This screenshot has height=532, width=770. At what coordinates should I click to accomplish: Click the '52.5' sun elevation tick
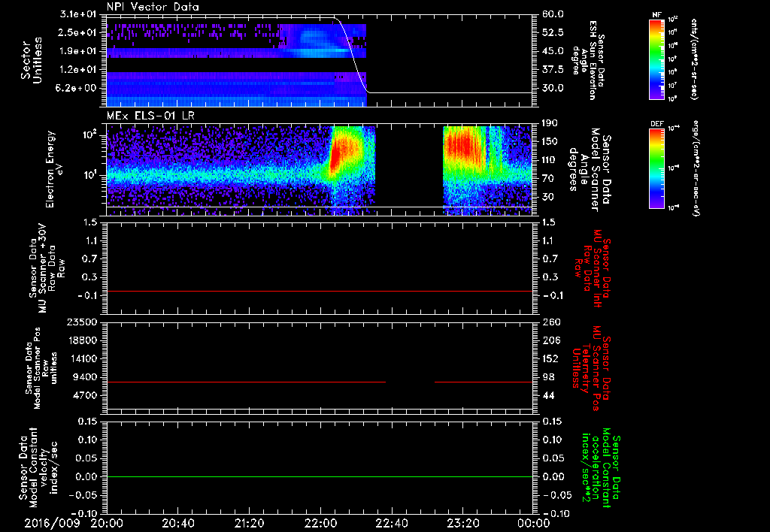click(x=553, y=33)
